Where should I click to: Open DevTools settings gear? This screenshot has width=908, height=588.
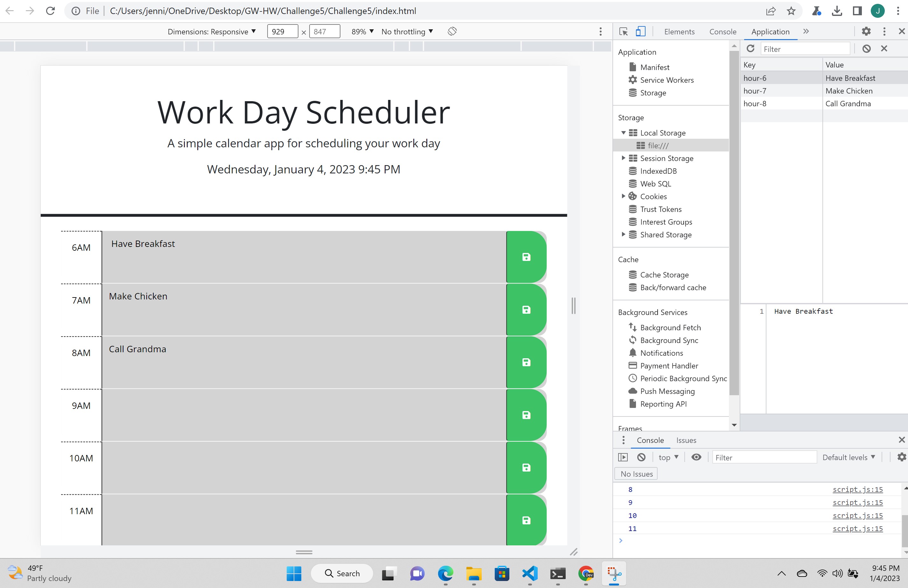(866, 31)
